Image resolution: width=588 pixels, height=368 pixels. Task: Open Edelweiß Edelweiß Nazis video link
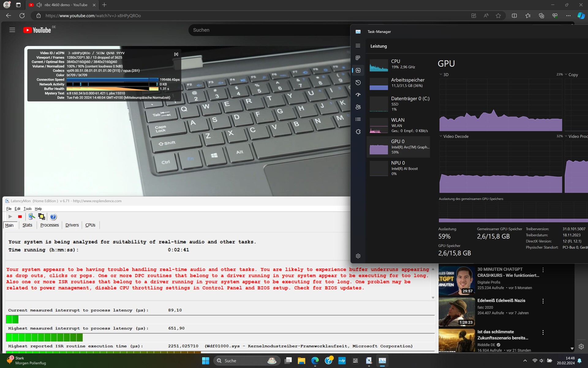click(x=501, y=301)
